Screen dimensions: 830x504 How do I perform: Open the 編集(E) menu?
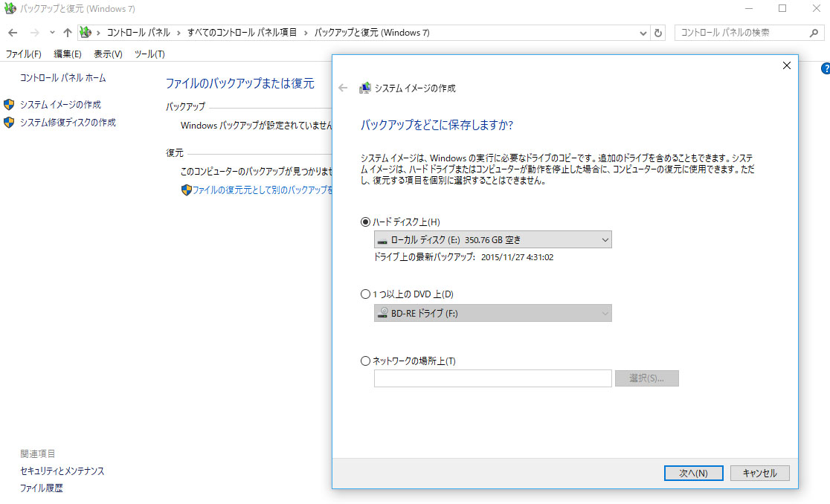coord(67,54)
